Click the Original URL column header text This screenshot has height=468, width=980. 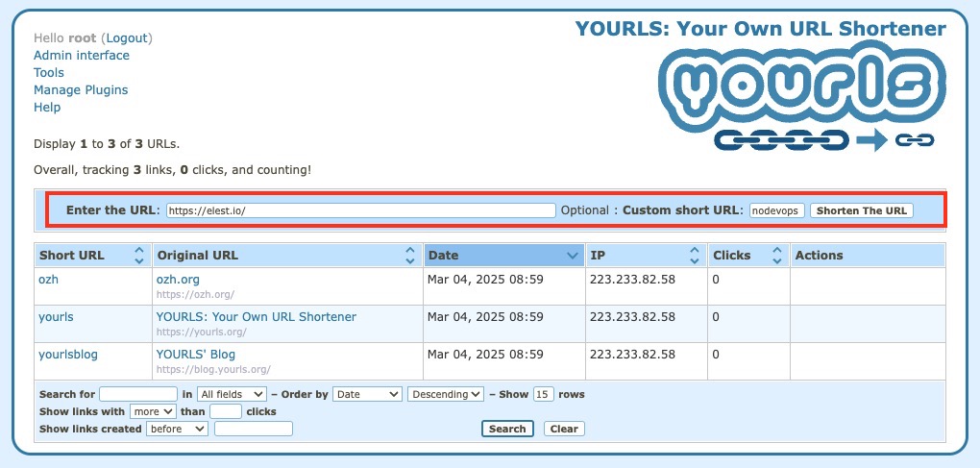tap(198, 255)
